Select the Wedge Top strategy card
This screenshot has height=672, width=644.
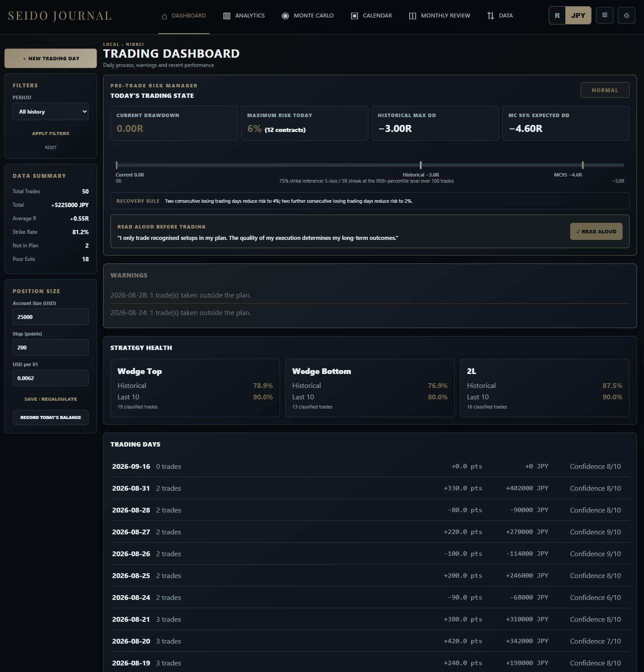pos(195,388)
